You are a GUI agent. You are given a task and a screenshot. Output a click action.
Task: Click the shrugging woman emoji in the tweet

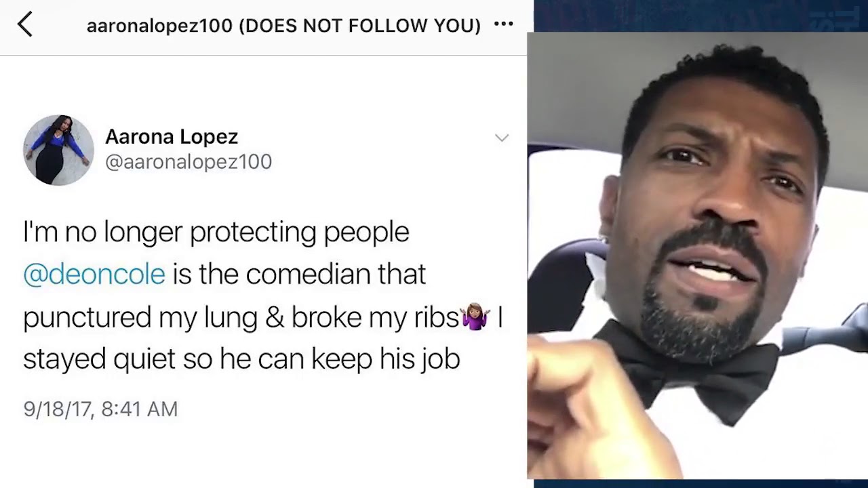pos(475,317)
